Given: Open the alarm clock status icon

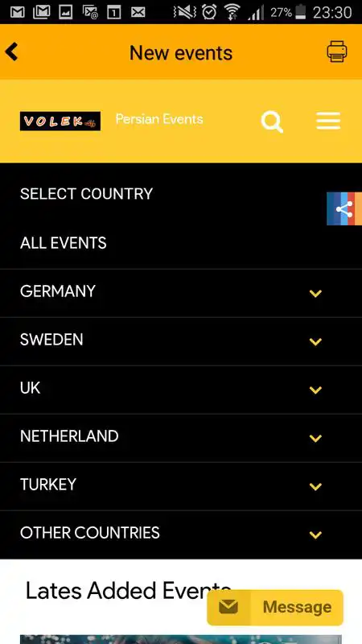Looking at the screenshot, I should (209, 11).
